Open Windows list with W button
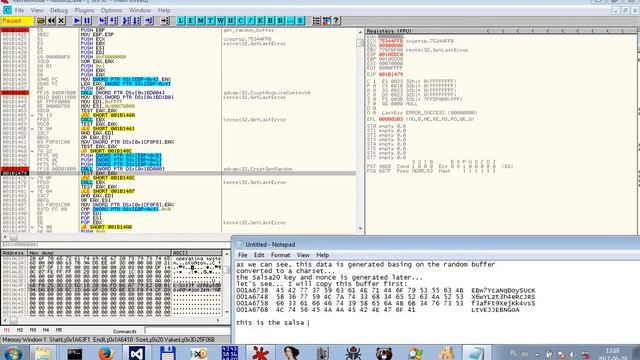The image size is (640, 360). click(x=220, y=20)
